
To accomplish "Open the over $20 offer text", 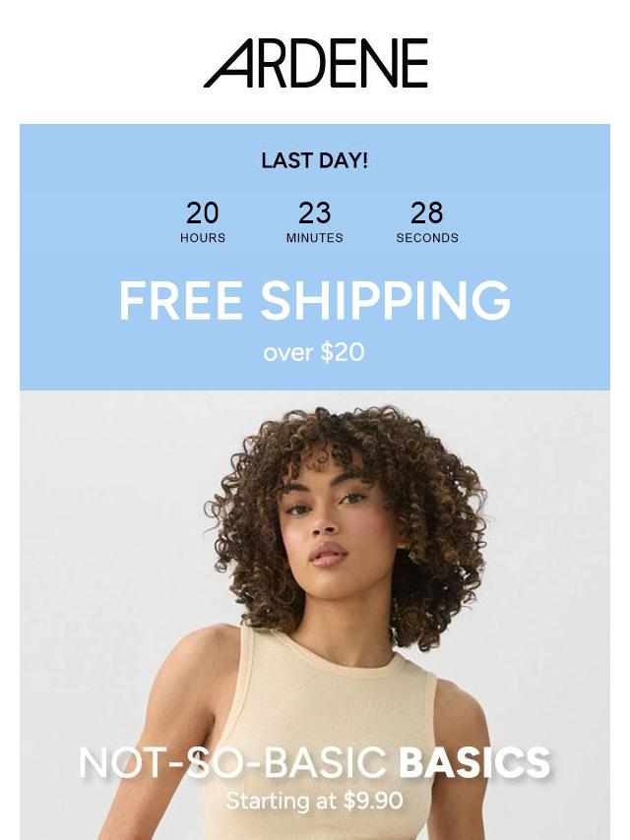I will coord(314,352).
